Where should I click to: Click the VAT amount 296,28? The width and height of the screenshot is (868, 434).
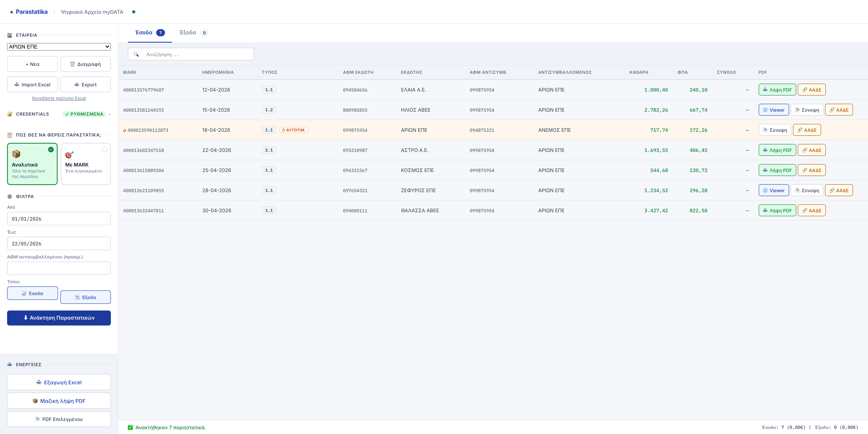point(698,190)
